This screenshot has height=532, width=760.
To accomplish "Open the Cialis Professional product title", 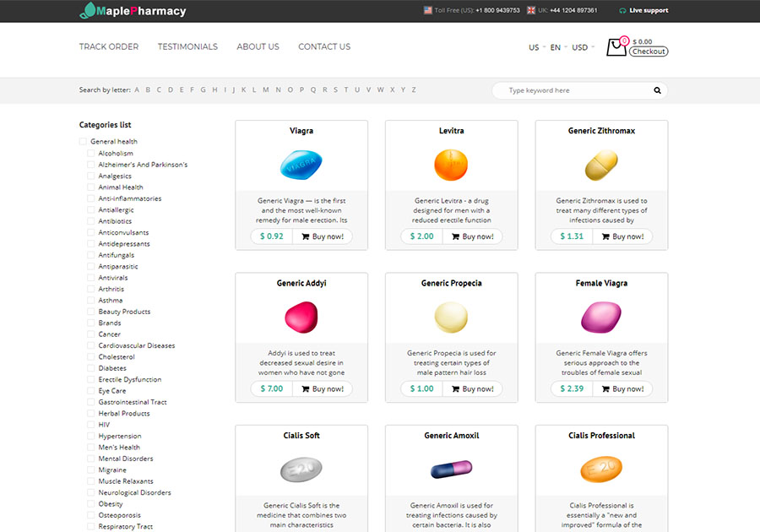I will 601,436.
